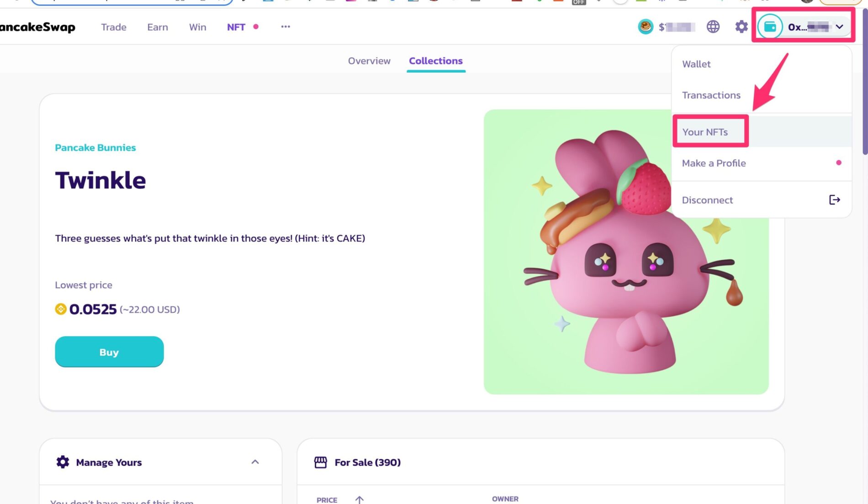Click the PRICE column header
This screenshot has width=868, height=504.
click(327, 500)
